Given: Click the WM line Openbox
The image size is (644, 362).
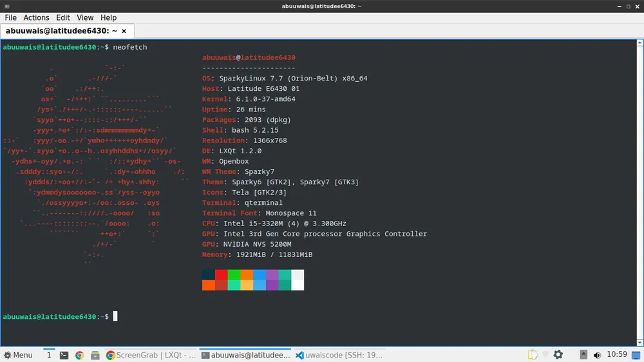Looking at the screenshot, I should (225, 161).
